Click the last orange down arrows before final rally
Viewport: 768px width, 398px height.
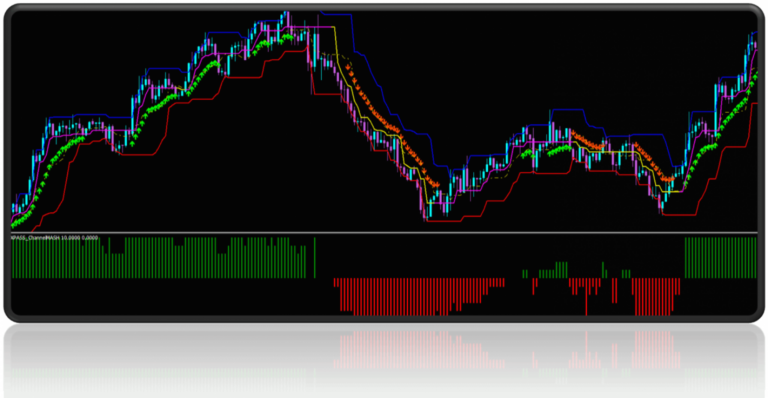(654, 163)
